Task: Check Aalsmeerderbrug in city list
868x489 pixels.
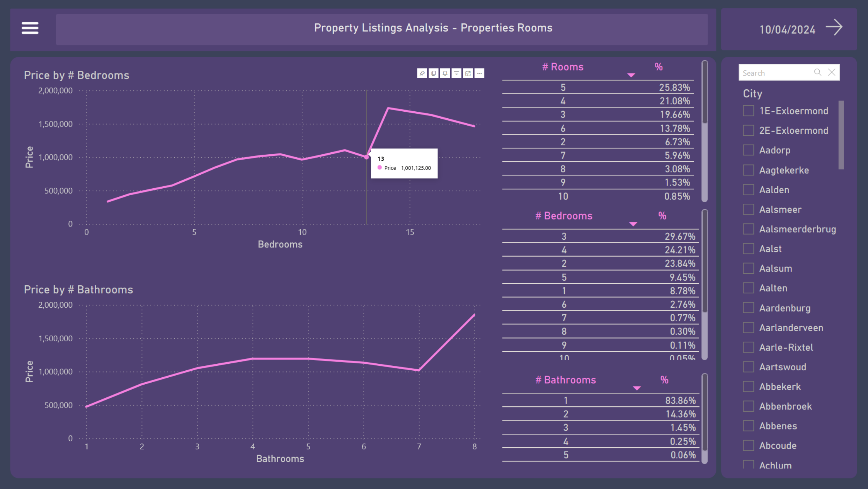Action: (748, 229)
